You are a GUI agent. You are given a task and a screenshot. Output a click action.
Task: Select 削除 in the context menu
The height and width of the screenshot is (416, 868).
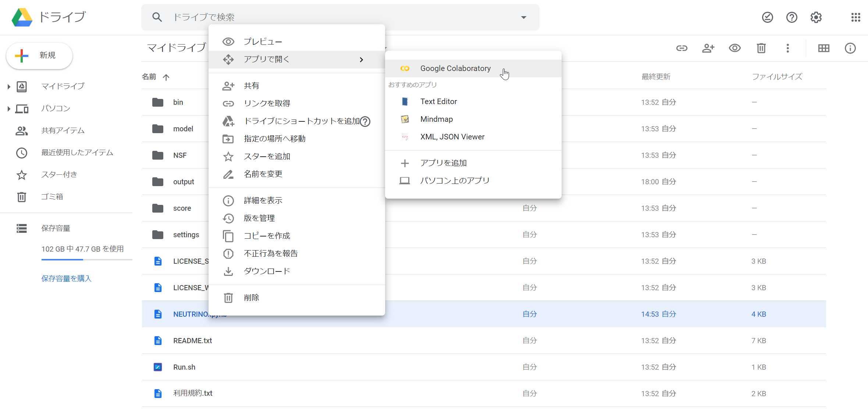(x=297, y=298)
